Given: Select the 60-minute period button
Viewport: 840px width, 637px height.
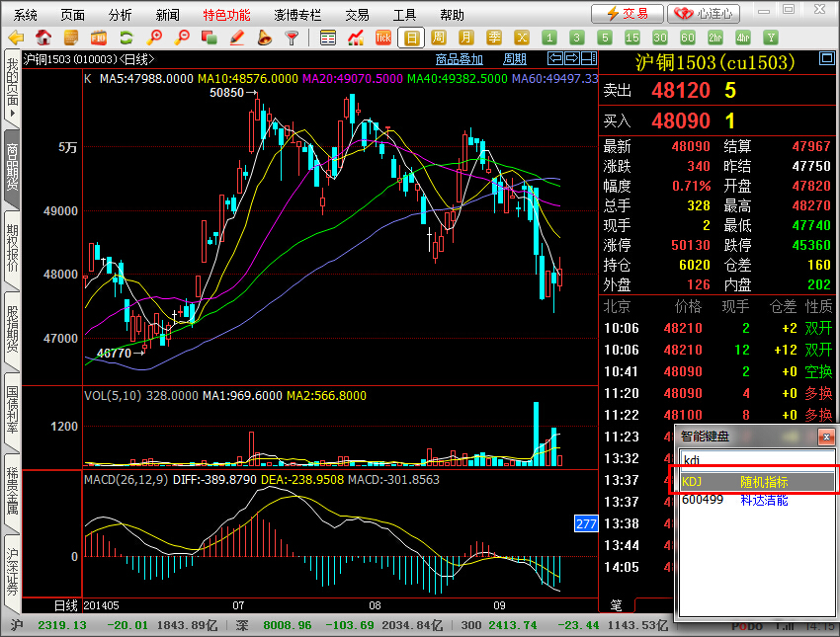Looking at the screenshot, I should click(x=688, y=38).
